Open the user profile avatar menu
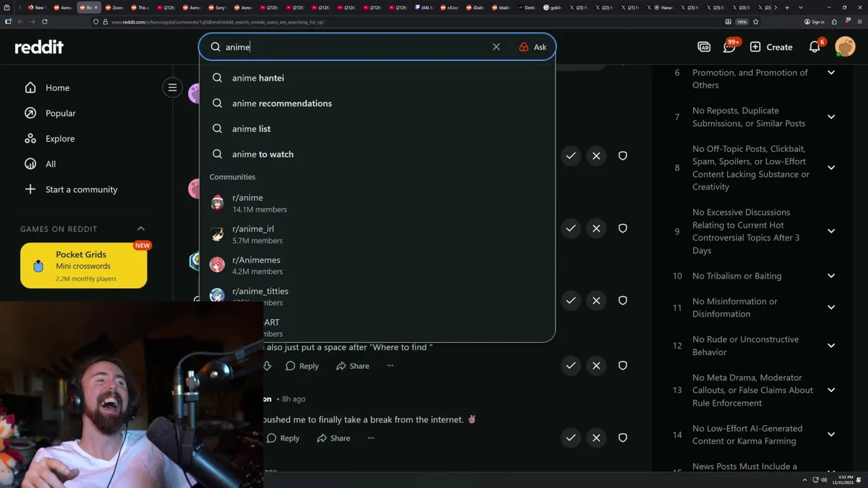Image resolution: width=868 pixels, height=488 pixels. 845,47
